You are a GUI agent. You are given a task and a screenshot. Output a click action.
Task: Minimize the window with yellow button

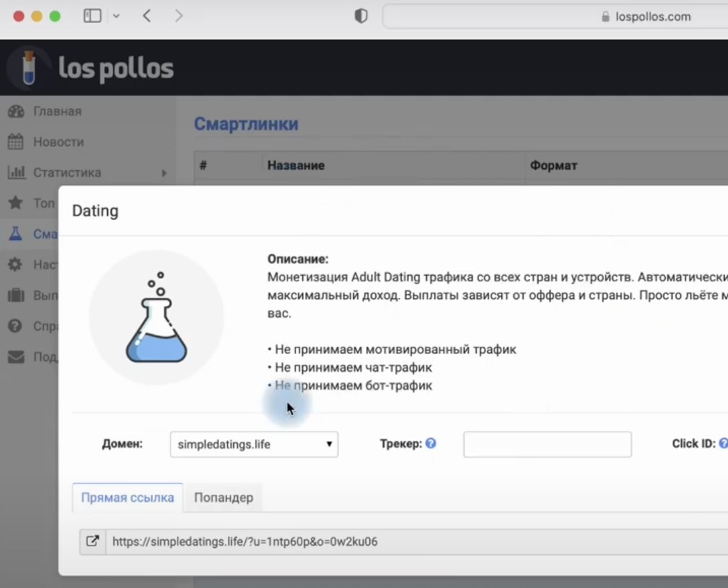pyautogui.click(x=37, y=16)
